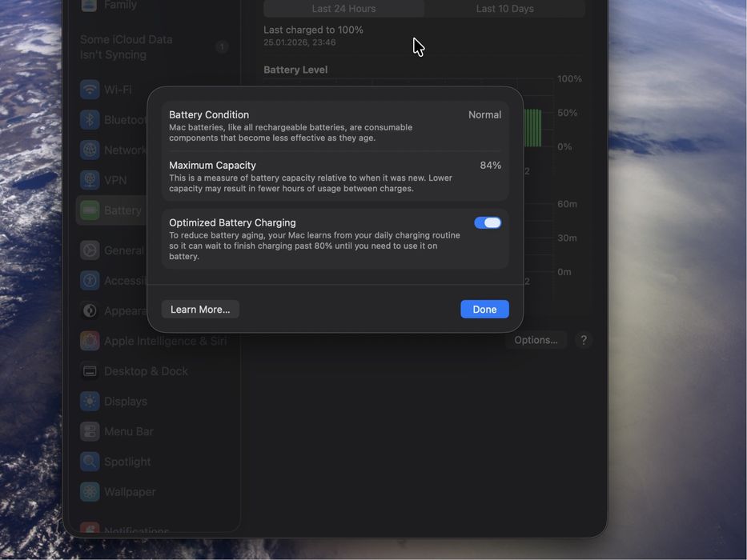Click the Menu Bar icon
The height and width of the screenshot is (560, 747).
point(90,431)
